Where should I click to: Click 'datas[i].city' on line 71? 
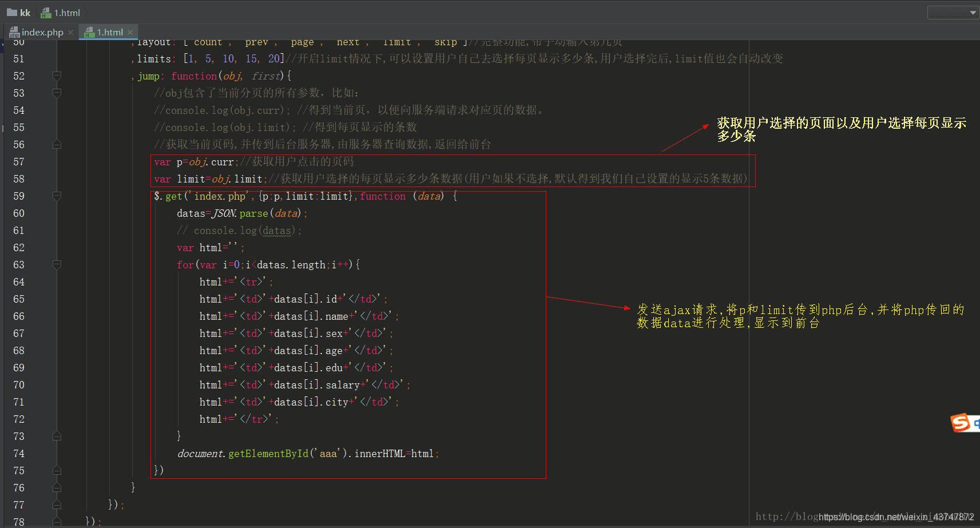(311, 402)
